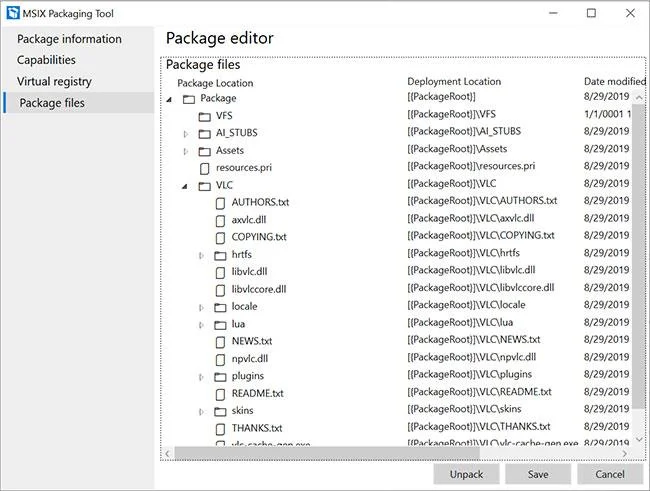Click the Save button
This screenshot has height=491, width=650.
[538, 474]
